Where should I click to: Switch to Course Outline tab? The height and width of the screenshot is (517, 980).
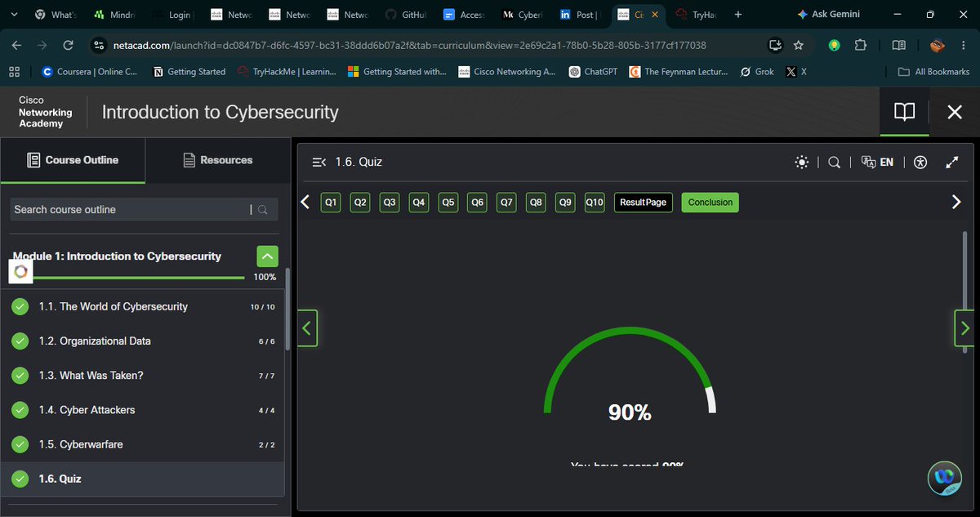(73, 160)
